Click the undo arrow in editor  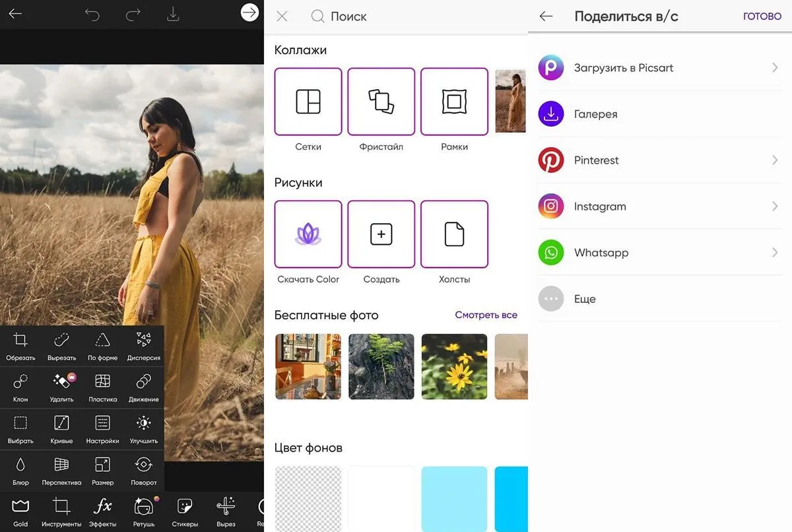click(92, 15)
